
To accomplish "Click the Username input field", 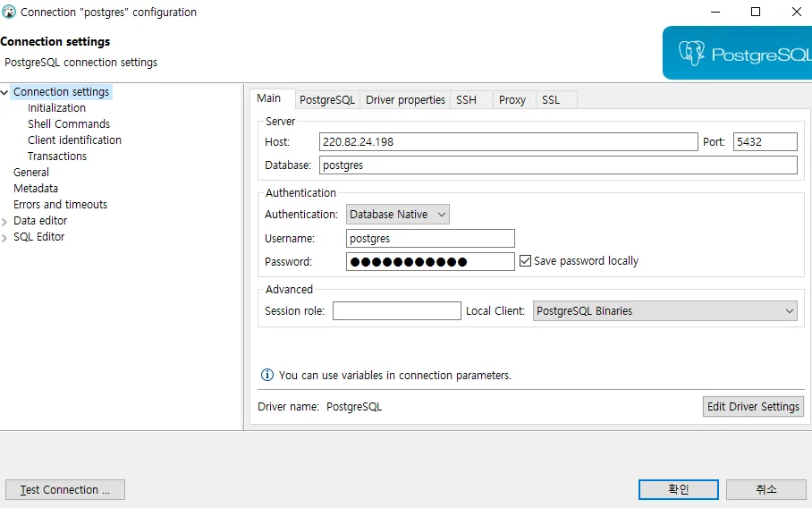I will point(430,239).
